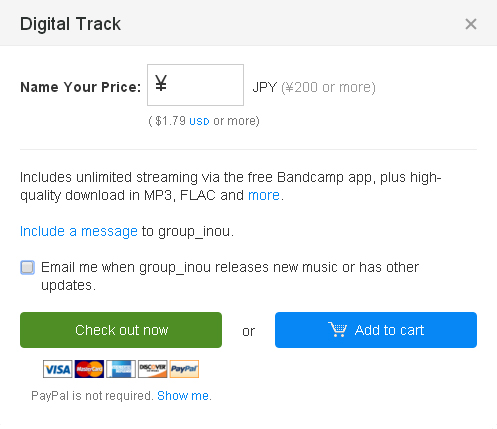
Task: Click the Visa card icon
Action: click(58, 369)
